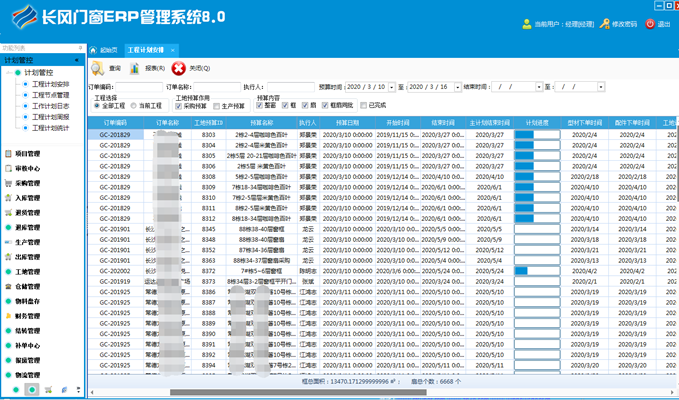Select the cell with ID 8363
The height and width of the screenshot is (400, 679).
pyautogui.click(x=208, y=261)
